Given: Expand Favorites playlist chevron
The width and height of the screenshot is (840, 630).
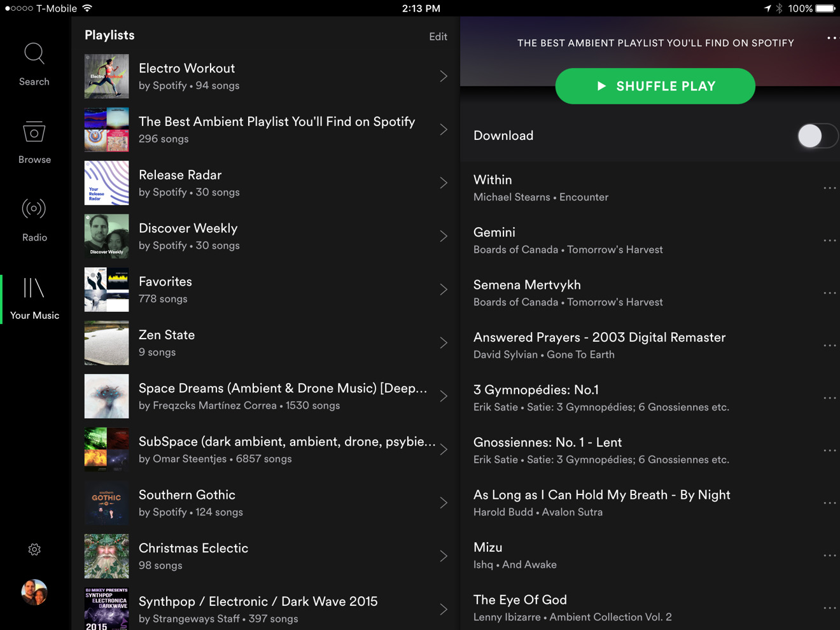Looking at the screenshot, I should point(444,290).
